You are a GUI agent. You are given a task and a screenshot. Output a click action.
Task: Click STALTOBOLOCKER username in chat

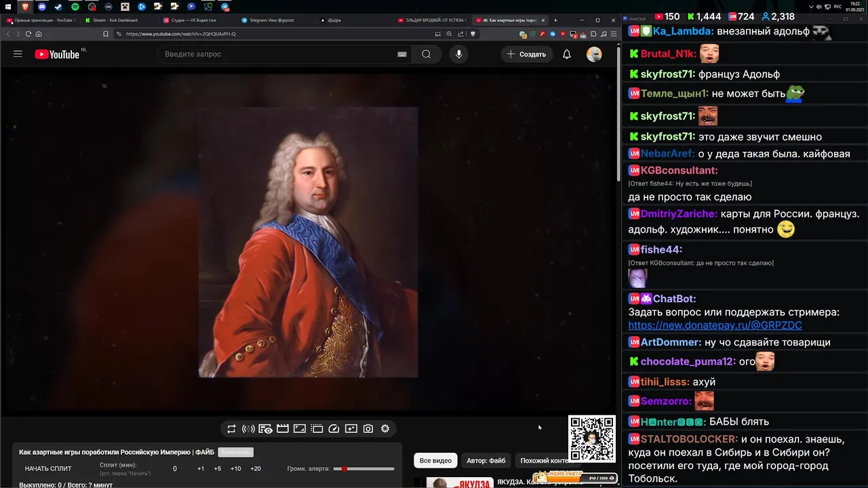689,439
